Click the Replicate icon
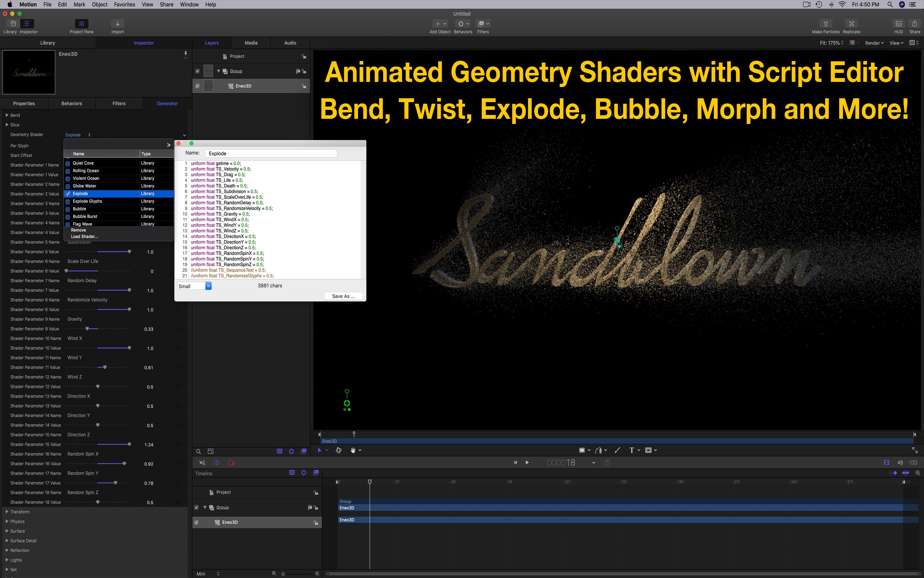The width and height of the screenshot is (924, 578). coord(851,24)
